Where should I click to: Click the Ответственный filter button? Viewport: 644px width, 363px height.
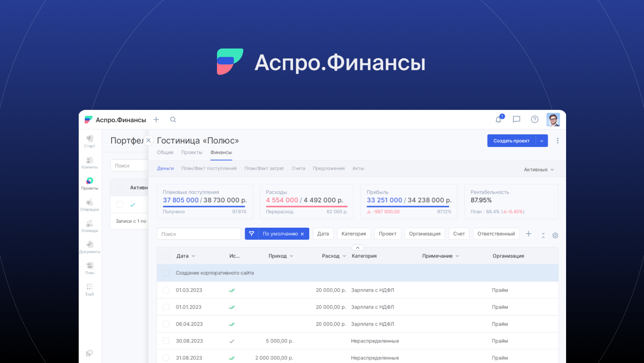(x=496, y=234)
